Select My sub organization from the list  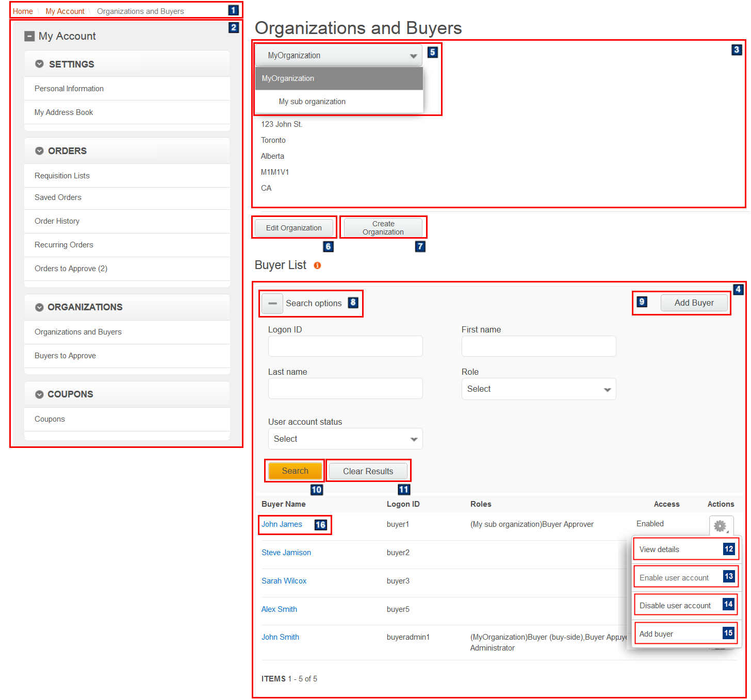coord(312,101)
